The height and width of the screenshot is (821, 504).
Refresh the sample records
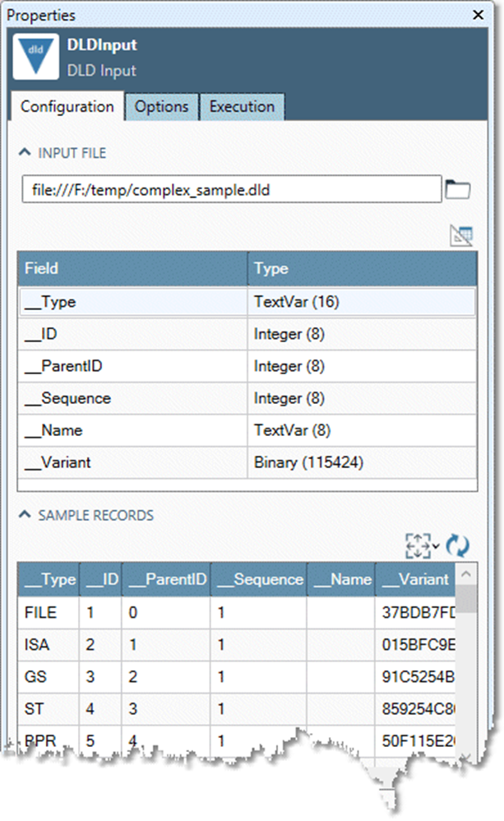(457, 545)
